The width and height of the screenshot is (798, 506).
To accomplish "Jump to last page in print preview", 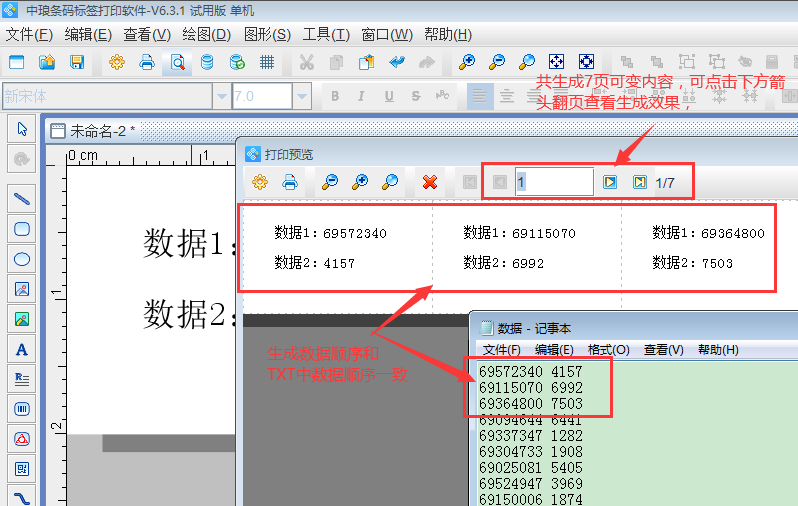I will coord(639,182).
